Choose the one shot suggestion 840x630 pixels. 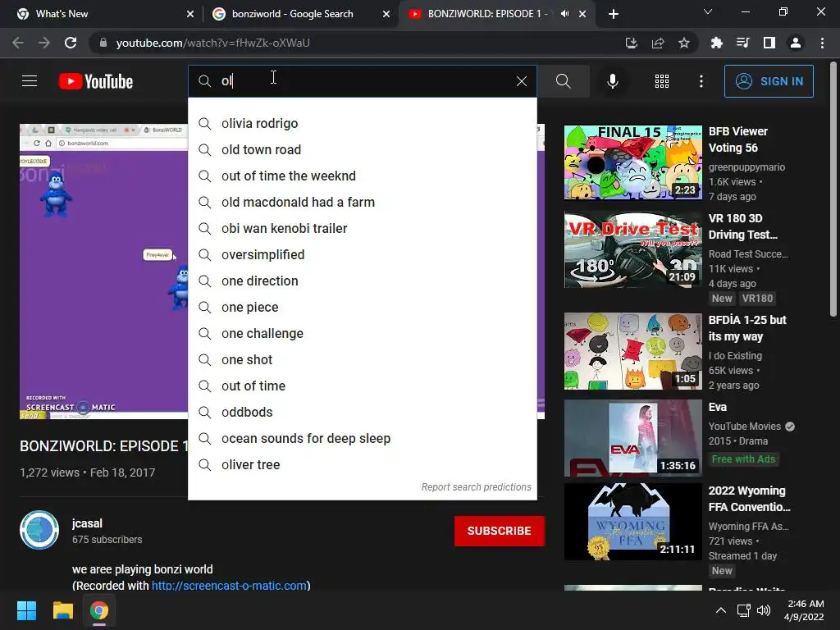[x=362, y=359]
